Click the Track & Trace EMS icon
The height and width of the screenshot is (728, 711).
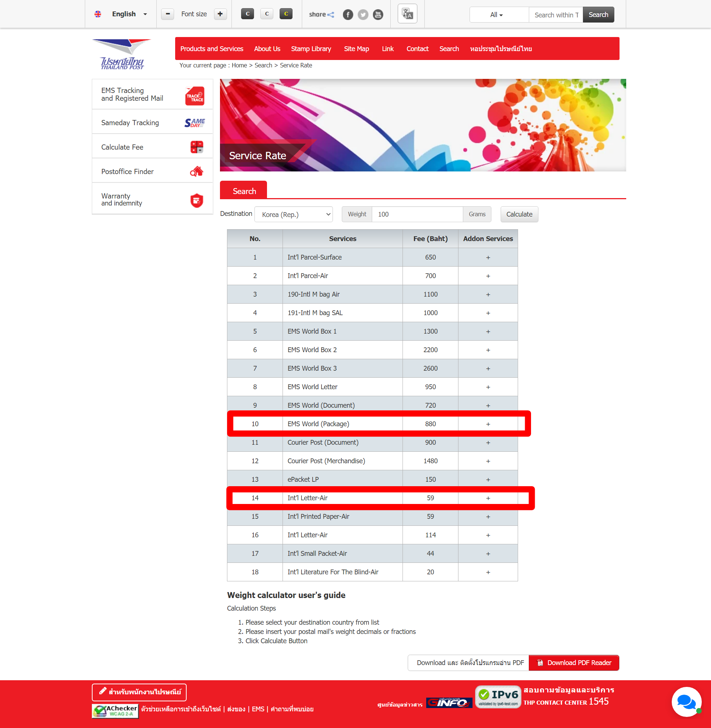pos(194,96)
